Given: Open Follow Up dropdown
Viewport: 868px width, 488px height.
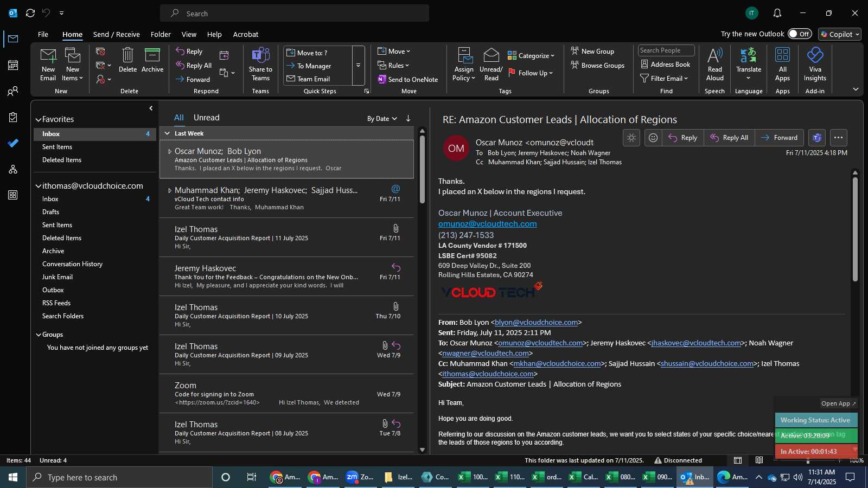Looking at the screenshot, I should tap(531, 73).
